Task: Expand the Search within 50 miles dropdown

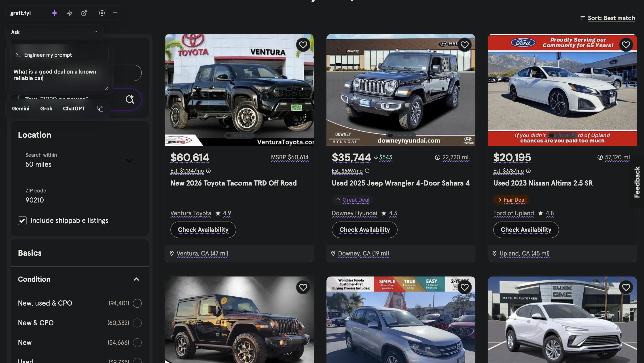Action: 129,161
